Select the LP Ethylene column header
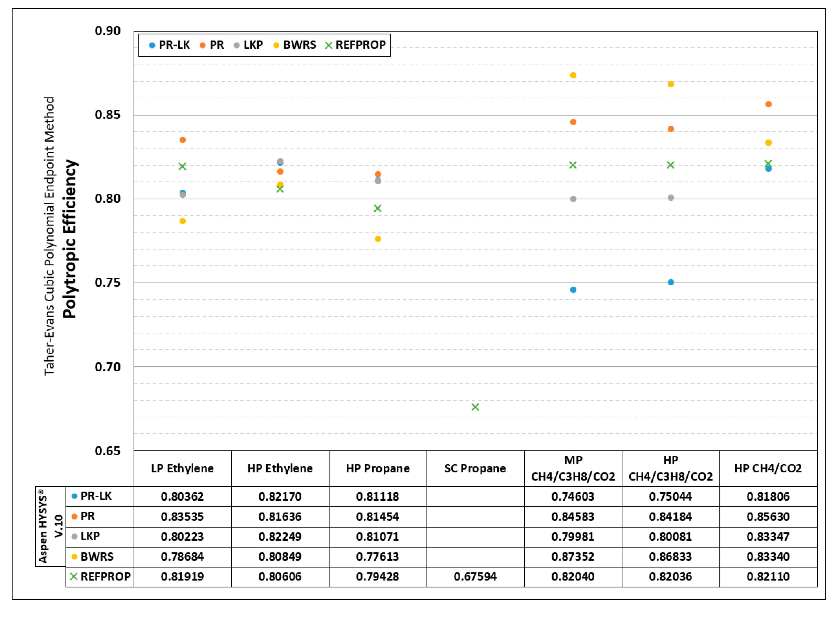 pyautogui.click(x=182, y=468)
